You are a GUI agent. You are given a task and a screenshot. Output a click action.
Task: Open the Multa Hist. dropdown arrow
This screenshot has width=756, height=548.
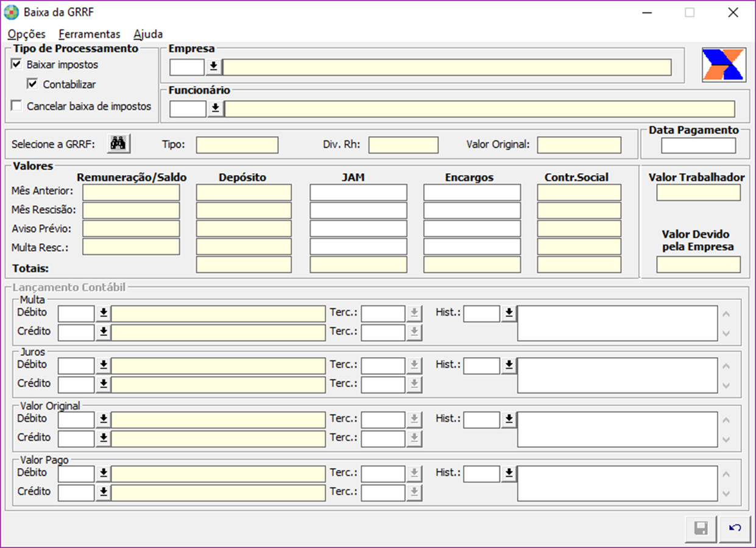coord(509,313)
